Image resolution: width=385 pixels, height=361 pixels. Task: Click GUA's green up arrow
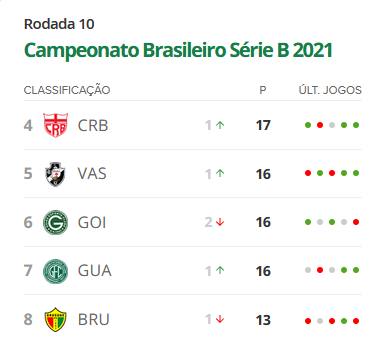pyautogui.click(x=220, y=270)
